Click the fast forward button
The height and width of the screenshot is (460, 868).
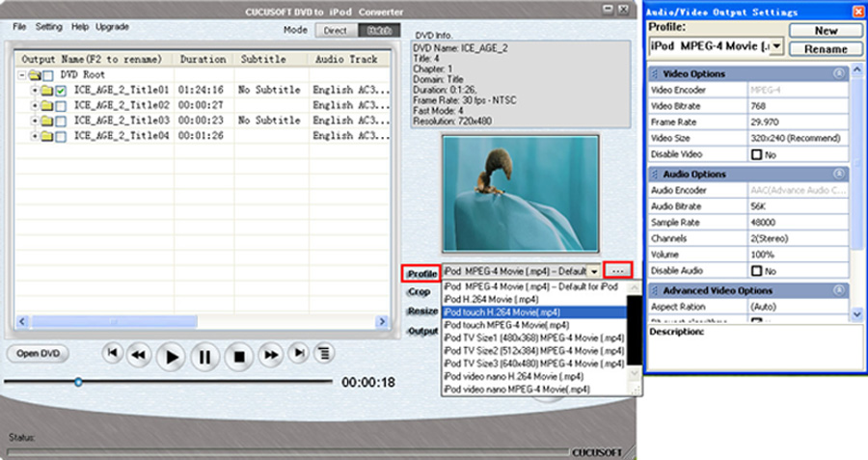point(271,355)
